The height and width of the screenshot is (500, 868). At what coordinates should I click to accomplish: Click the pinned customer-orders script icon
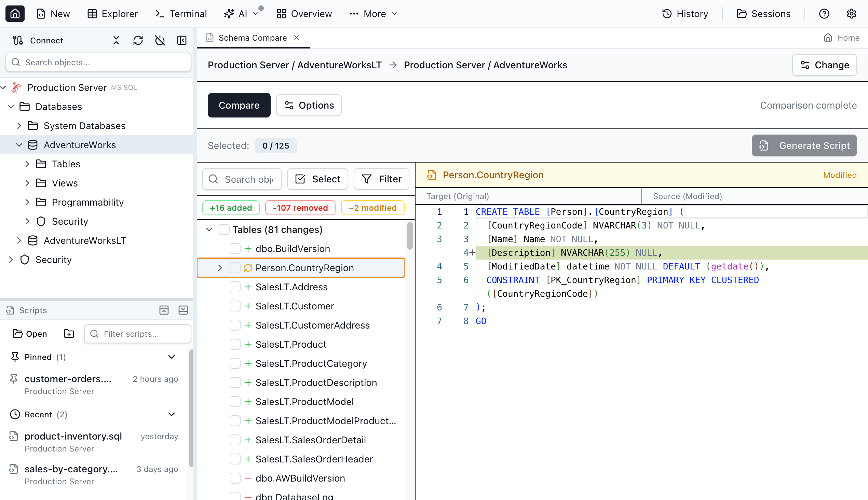[14, 379]
